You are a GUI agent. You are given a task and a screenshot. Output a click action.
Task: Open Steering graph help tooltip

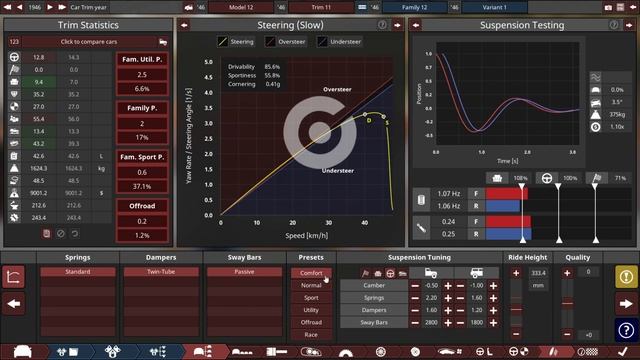[382, 25]
